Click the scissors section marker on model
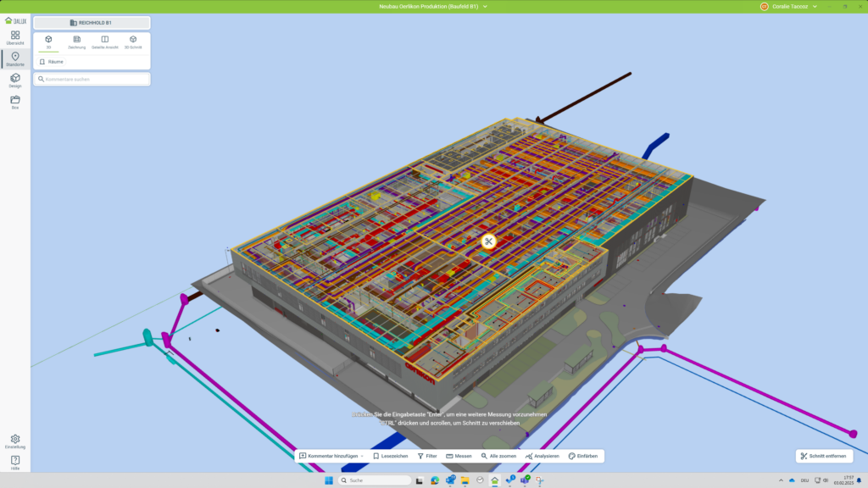Screen dimensions: 868x488 488,241
